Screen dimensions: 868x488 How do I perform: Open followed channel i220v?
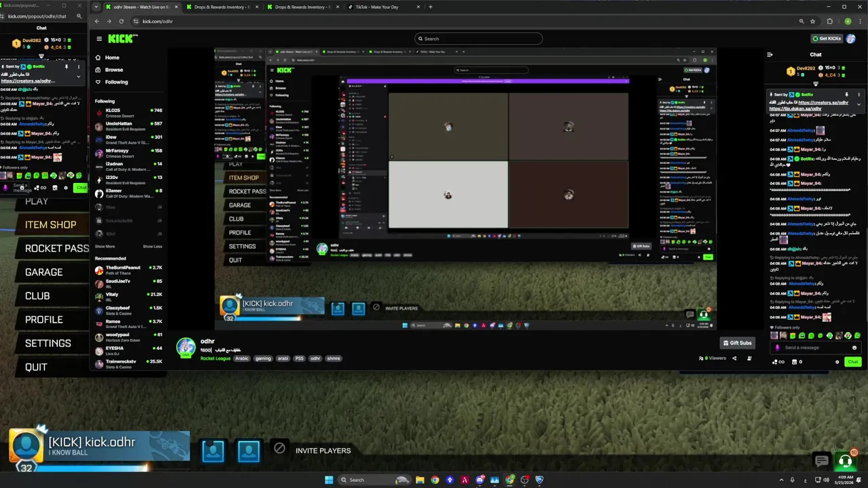(x=128, y=180)
